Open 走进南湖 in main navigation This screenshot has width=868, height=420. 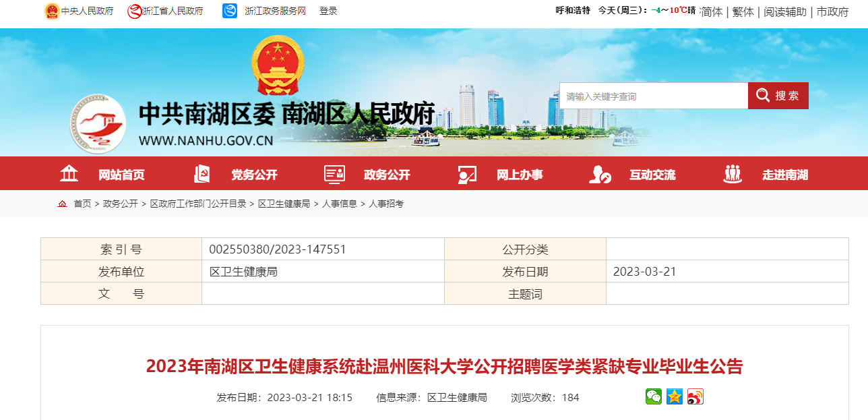[x=785, y=175]
